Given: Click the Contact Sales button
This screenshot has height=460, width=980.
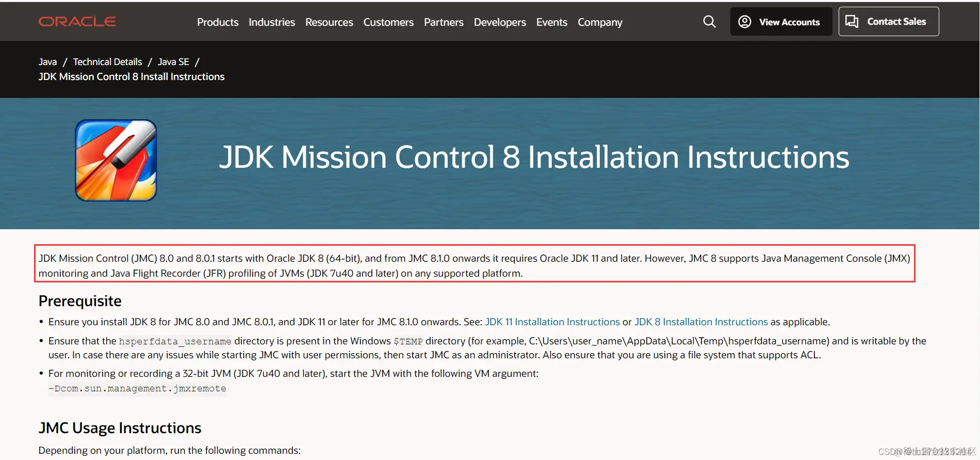Looking at the screenshot, I should click(x=889, y=22).
